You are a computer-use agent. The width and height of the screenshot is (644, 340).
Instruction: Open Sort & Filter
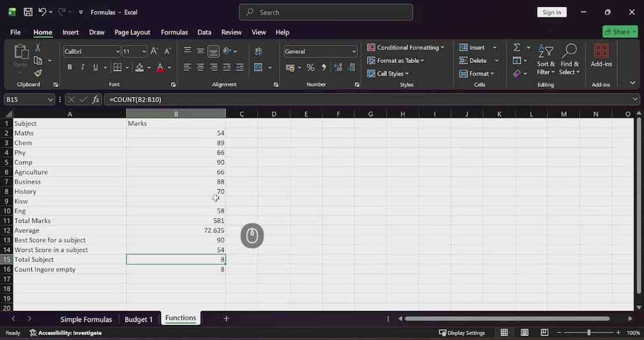click(546, 60)
